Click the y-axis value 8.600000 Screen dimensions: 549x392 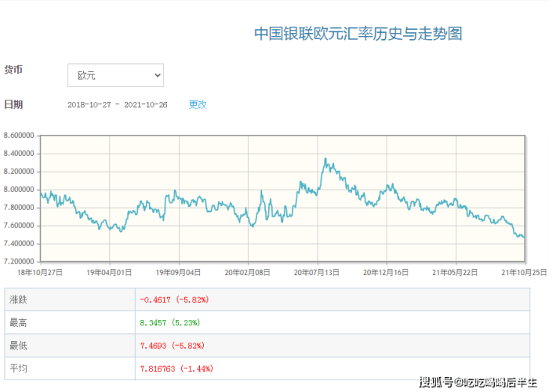pos(19,136)
